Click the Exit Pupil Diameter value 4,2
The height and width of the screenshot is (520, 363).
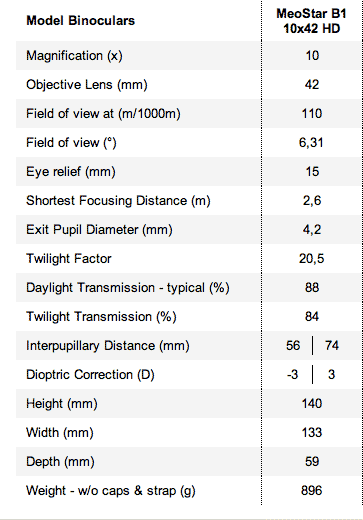pos(312,230)
